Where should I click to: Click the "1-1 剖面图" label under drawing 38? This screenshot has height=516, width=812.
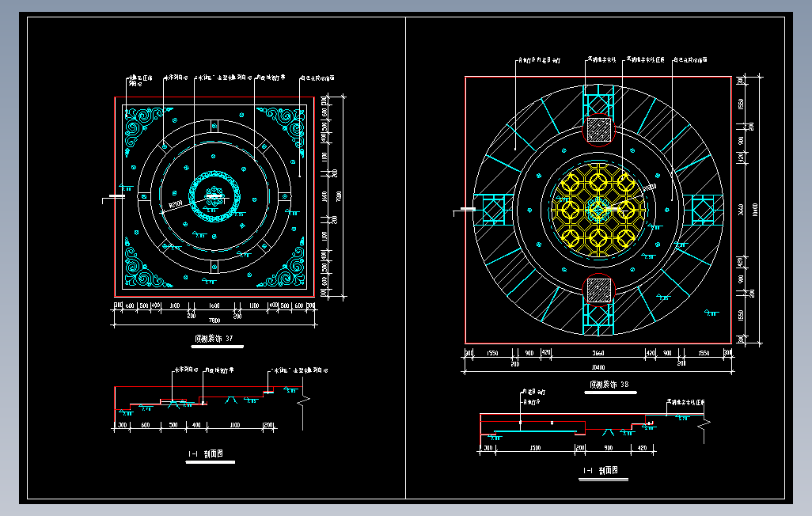coord(601,470)
